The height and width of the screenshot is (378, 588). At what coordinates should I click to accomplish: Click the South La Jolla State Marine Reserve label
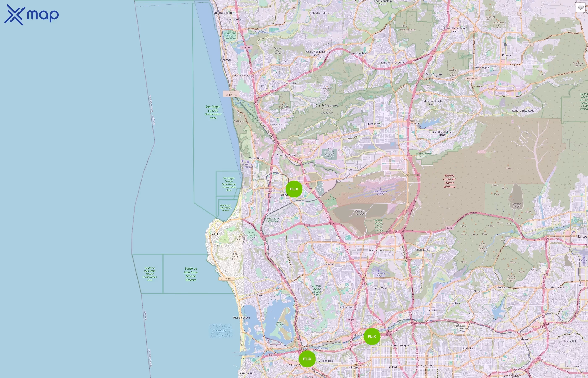coord(191,274)
